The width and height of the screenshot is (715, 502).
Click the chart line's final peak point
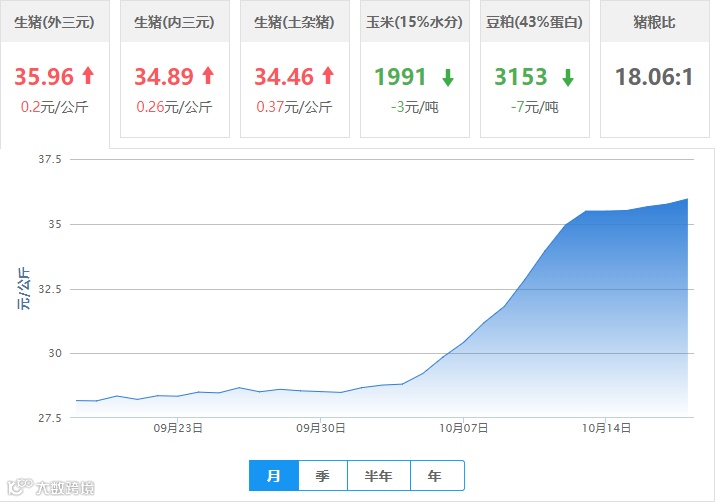(688, 199)
